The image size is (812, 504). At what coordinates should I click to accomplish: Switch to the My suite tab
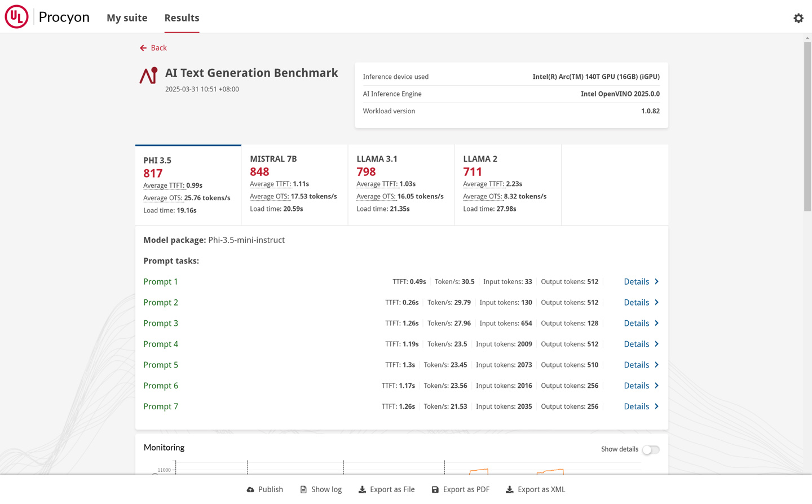[127, 18]
